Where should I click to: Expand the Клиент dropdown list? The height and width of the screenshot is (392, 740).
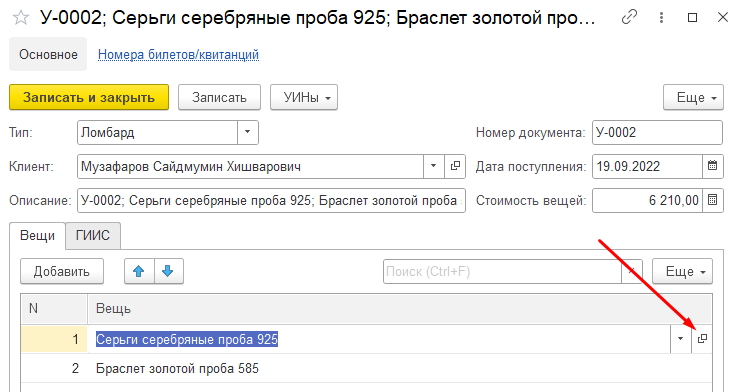coord(434,166)
